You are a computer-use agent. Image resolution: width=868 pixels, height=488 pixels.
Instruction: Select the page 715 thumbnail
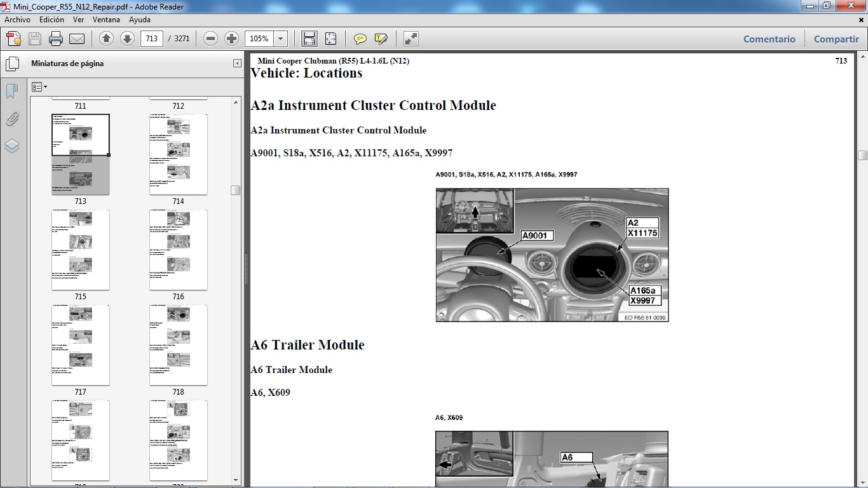click(81, 250)
